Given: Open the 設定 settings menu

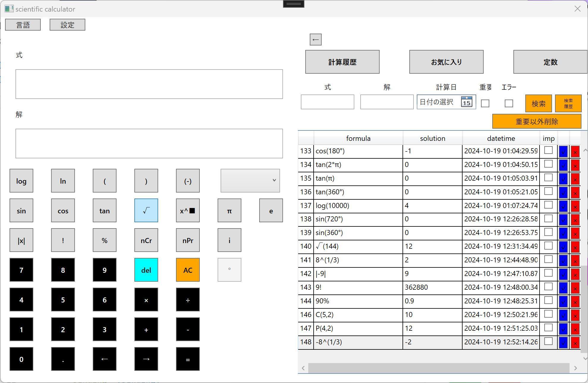Looking at the screenshot, I should coord(67,25).
